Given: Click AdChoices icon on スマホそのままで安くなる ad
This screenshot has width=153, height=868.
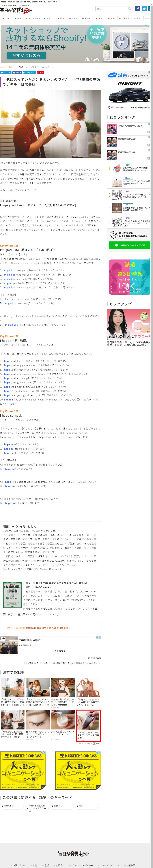Looking at the screenshot, I should 149,124.
